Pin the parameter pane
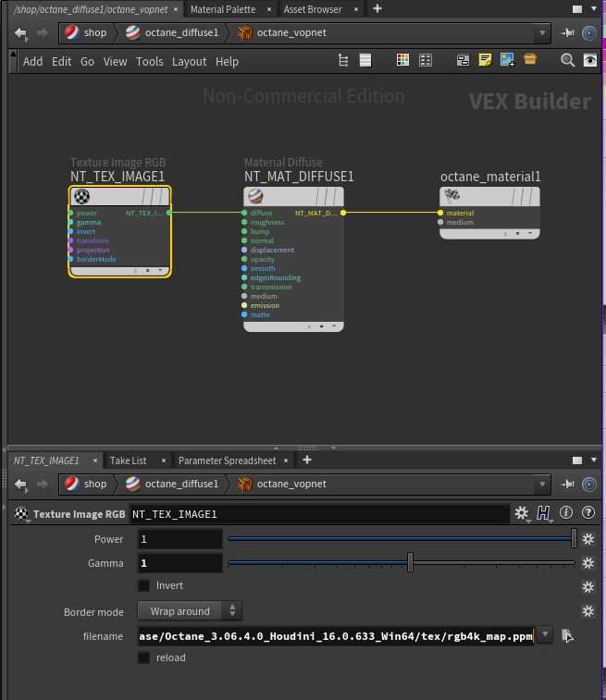This screenshot has height=700, width=606. (567, 484)
